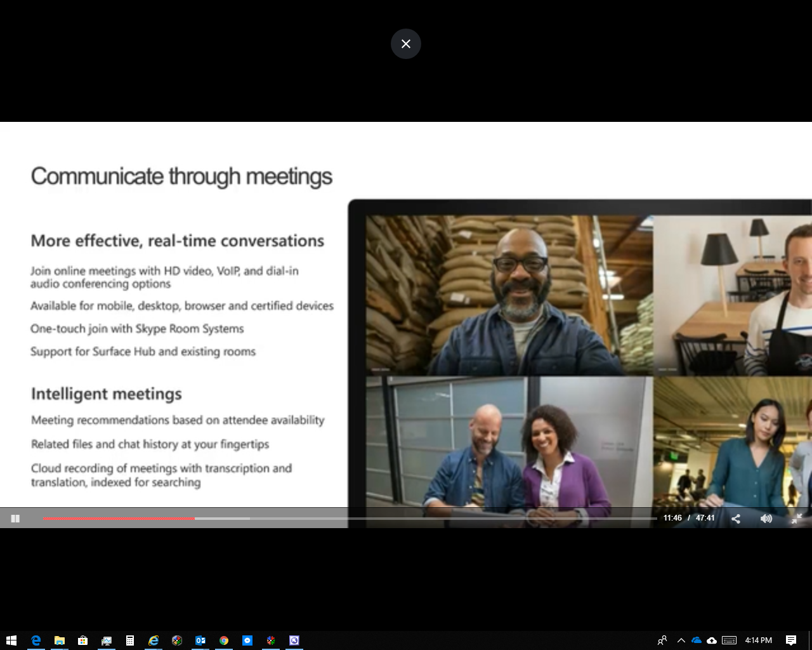Click video tile of couple looking at tablet
The height and width of the screenshot is (650, 812).
[x=509, y=452]
